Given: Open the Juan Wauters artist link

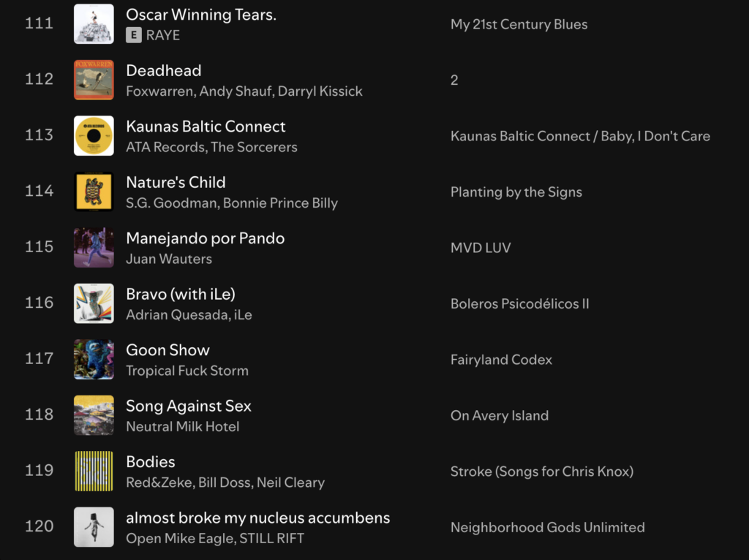Looking at the screenshot, I should pos(168,259).
